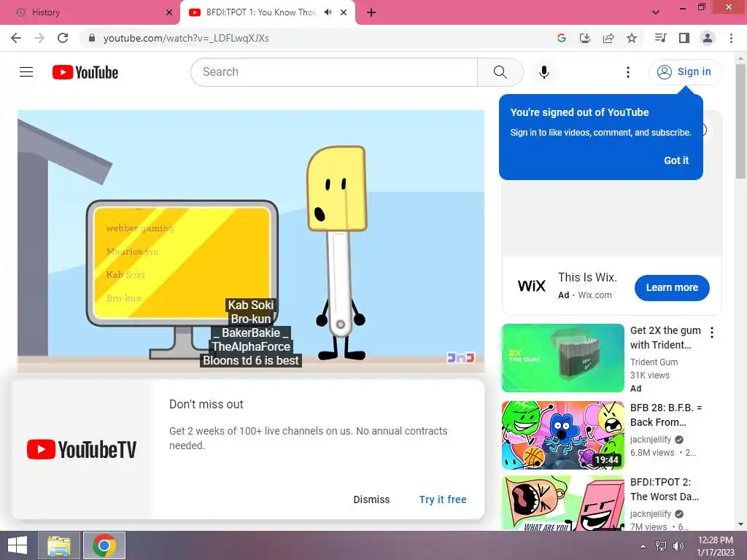Go back using browser back arrow

coord(16,38)
